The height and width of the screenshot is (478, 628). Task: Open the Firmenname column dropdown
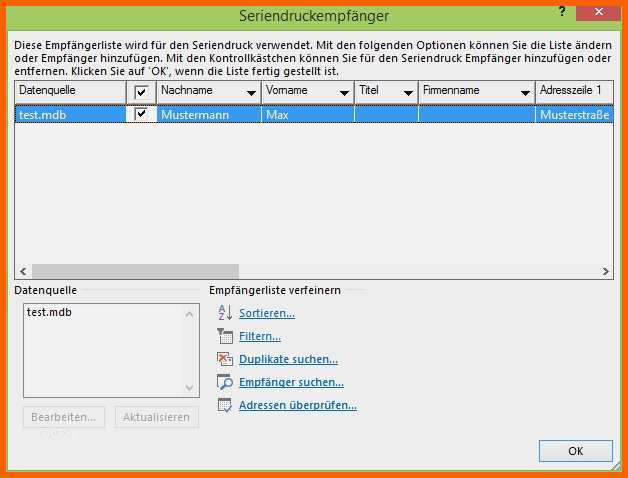coord(525,93)
